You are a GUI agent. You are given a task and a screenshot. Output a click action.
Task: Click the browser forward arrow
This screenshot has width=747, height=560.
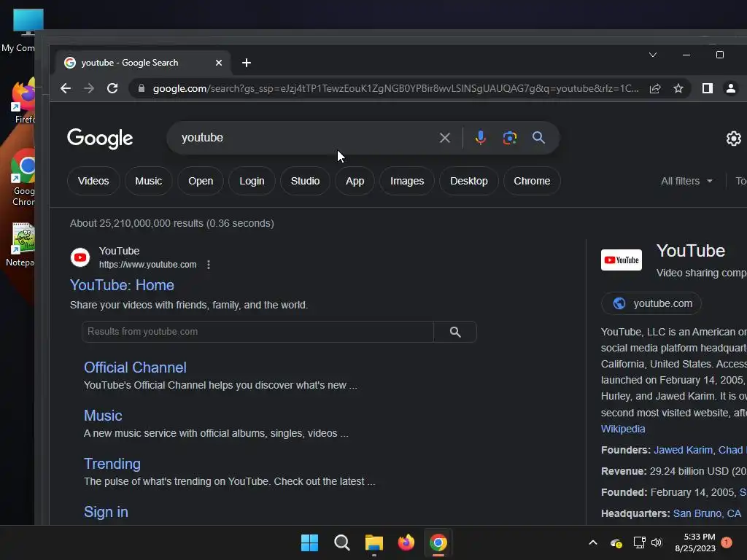[89, 88]
